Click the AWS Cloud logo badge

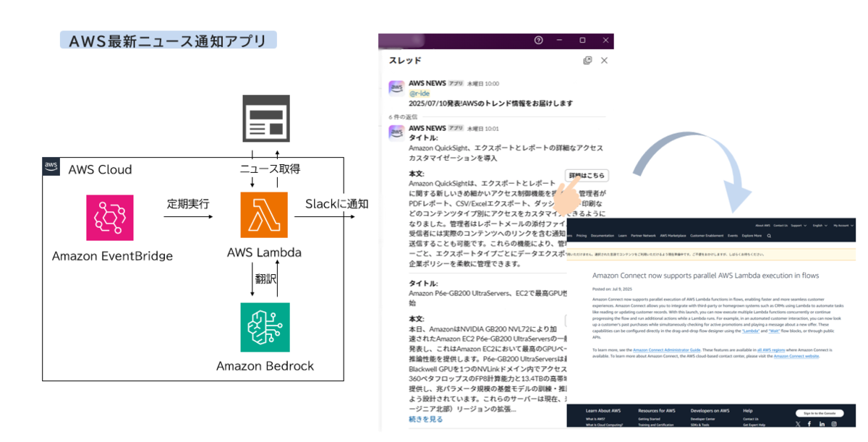[x=51, y=167]
